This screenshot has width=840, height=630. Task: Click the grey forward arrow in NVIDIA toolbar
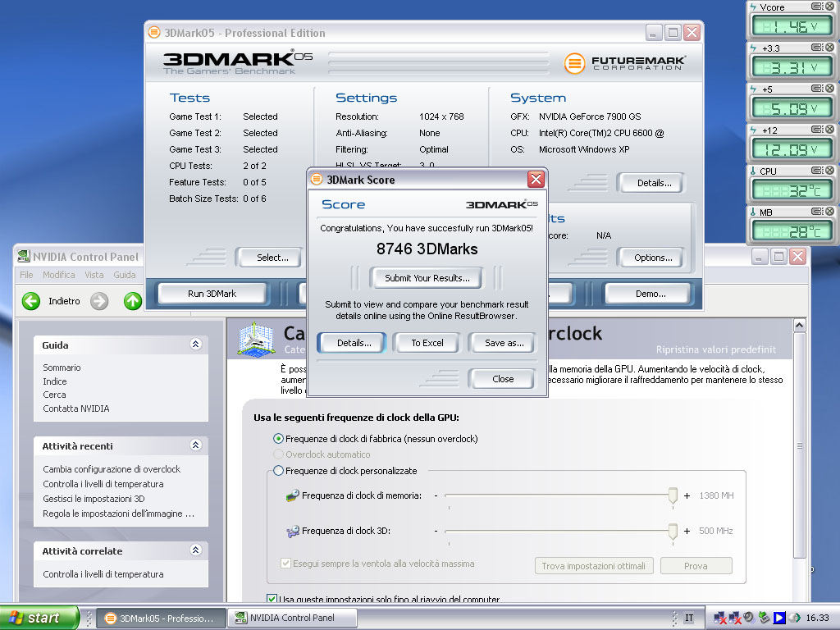coord(99,301)
